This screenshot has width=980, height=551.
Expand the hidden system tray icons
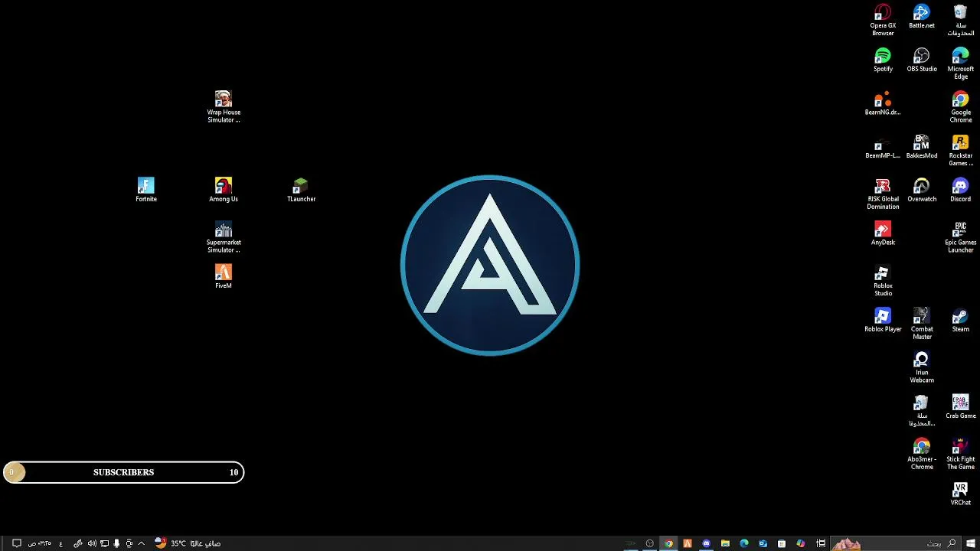tap(141, 543)
